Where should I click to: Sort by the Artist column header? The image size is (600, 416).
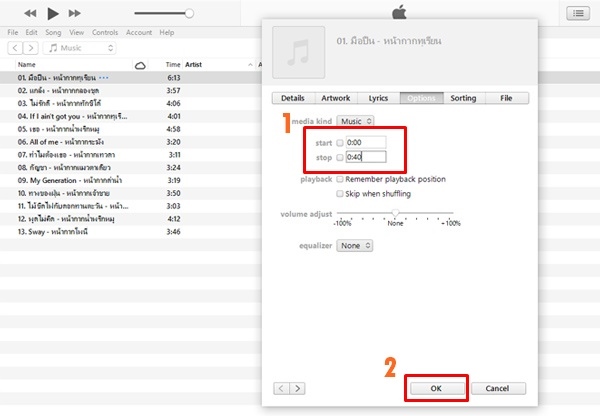[x=193, y=65]
